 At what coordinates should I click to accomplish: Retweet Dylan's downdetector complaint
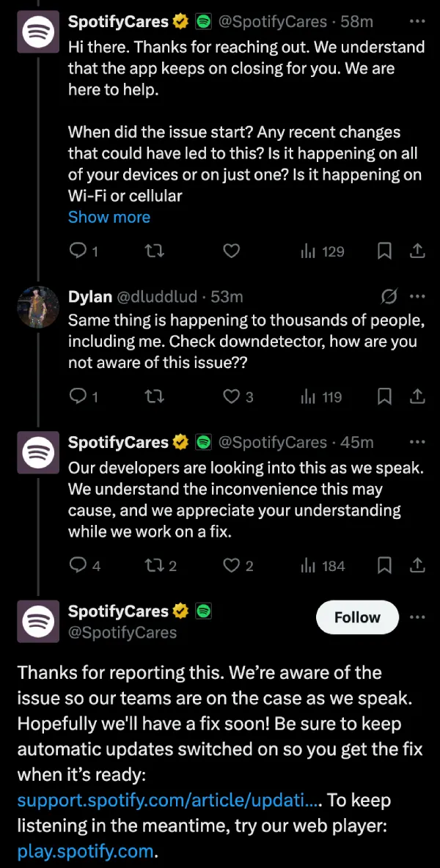(x=154, y=397)
